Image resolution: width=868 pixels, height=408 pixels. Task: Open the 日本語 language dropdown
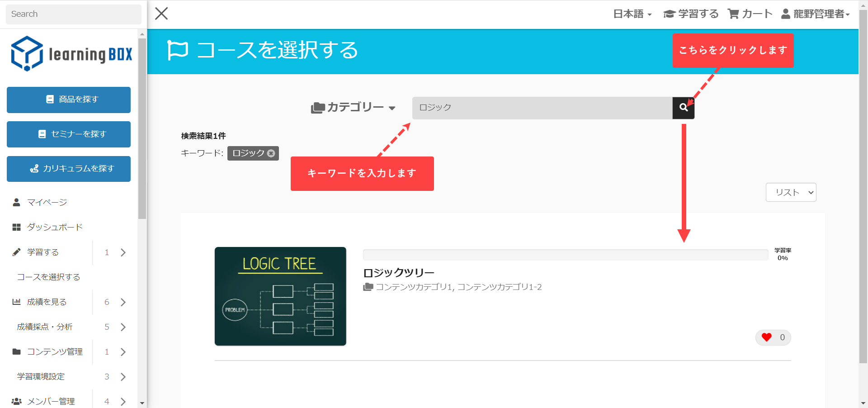(x=632, y=14)
